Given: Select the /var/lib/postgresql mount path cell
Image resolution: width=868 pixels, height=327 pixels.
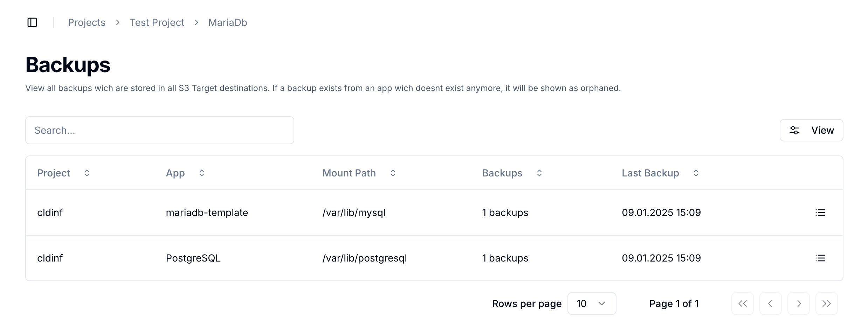Looking at the screenshot, I should point(364,258).
